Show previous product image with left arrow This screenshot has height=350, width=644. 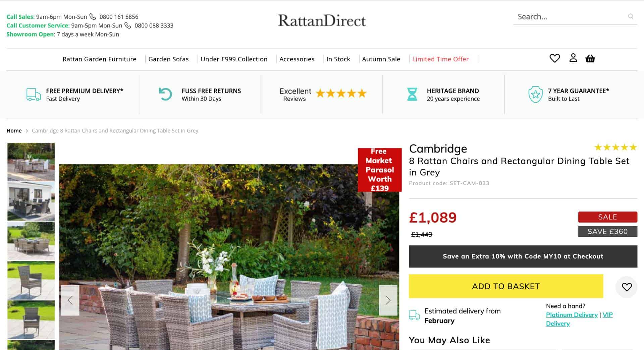pos(70,300)
